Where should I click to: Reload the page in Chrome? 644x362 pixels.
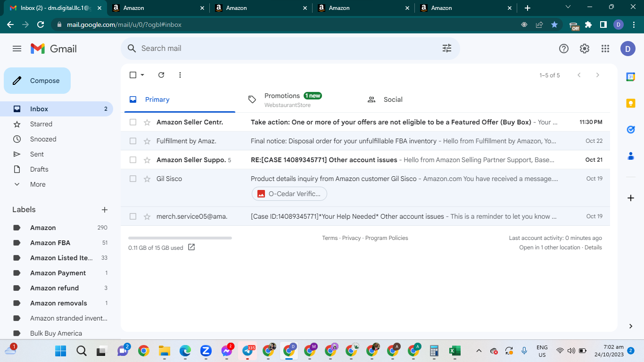point(41,25)
